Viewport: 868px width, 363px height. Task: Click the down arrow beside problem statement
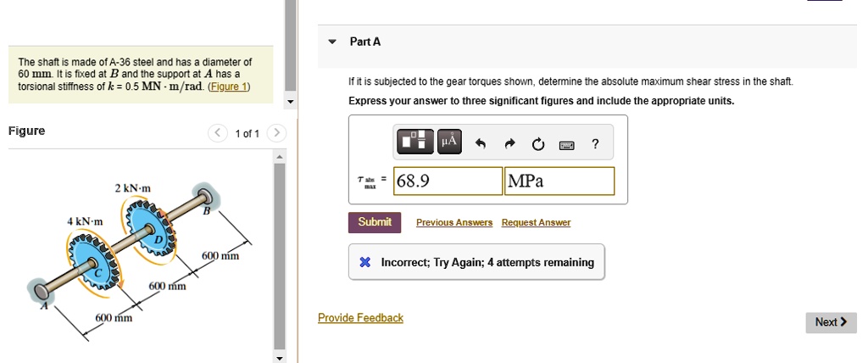pos(291,103)
